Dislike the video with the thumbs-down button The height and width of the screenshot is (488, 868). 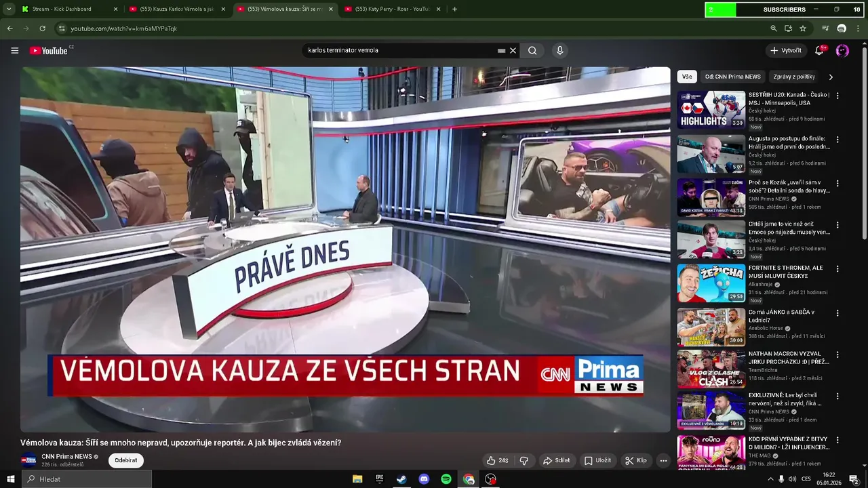(x=524, y=460)
